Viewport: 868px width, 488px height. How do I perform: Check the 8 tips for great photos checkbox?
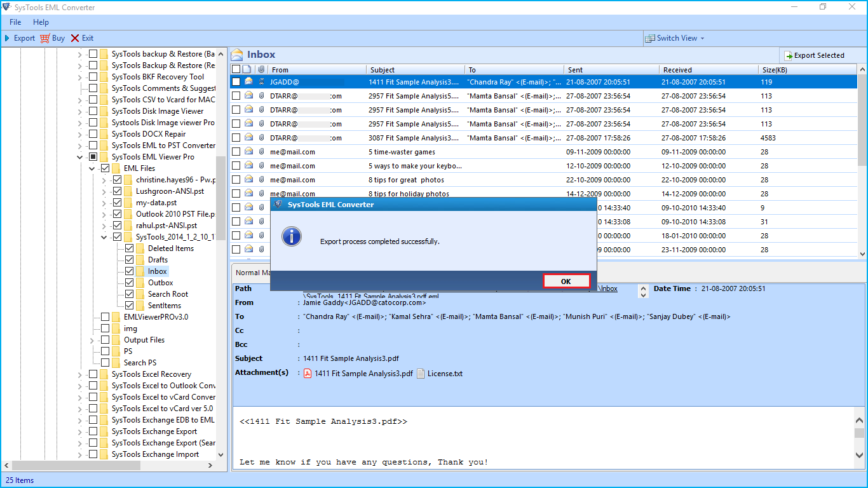coord(236,179)
